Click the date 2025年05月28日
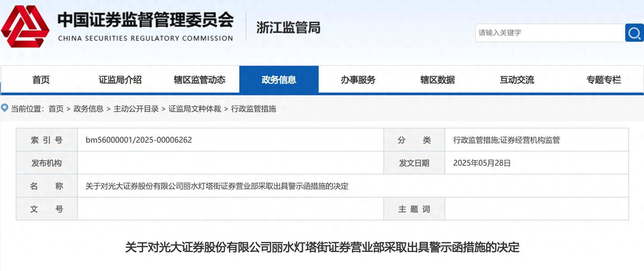Screen dimensions: 644x271 click(482, 163)
